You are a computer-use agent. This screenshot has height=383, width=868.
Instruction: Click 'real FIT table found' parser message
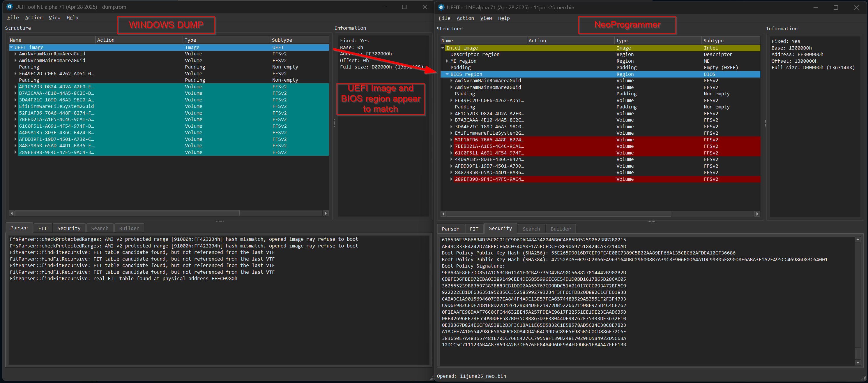(x=123, y=279)
